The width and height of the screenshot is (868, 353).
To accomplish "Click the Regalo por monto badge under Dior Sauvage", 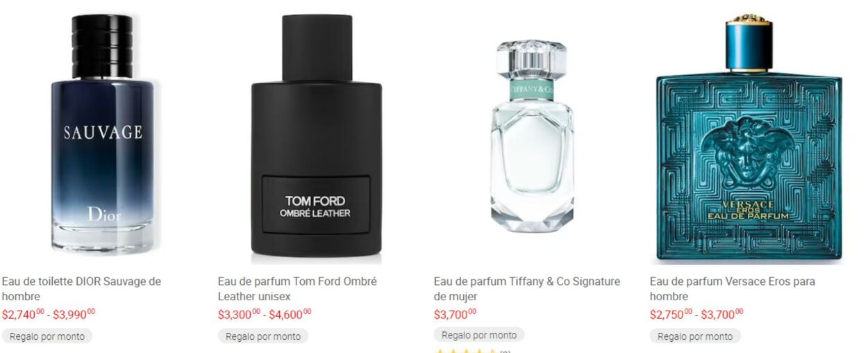I will click(x=47, y=336).
